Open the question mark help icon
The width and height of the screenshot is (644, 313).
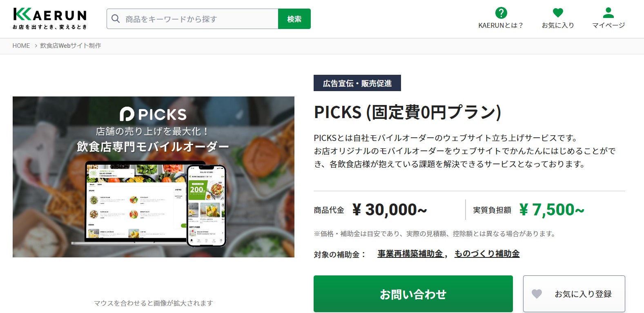pyautogui.click(x=501, y=13)
